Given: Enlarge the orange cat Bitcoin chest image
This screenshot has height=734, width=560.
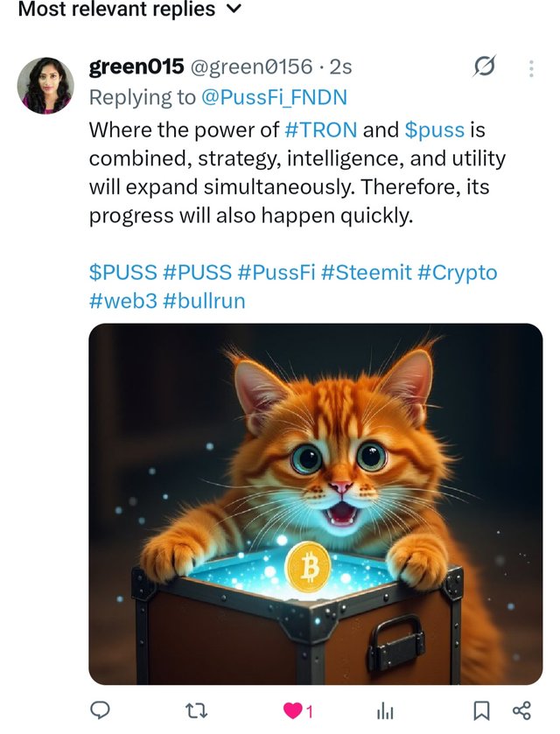Looking at the screenshot, I should (315, 503).
